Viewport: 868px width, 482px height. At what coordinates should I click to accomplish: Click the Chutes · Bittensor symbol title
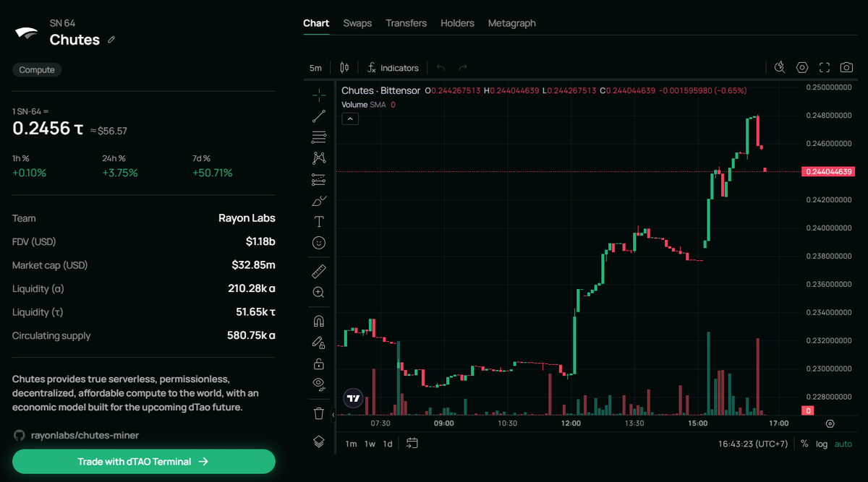point(380,90)
